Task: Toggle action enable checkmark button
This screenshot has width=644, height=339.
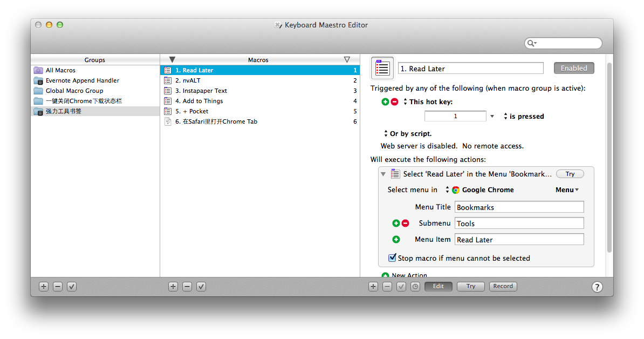Action: pyautogui.click(x=401, y=287)
